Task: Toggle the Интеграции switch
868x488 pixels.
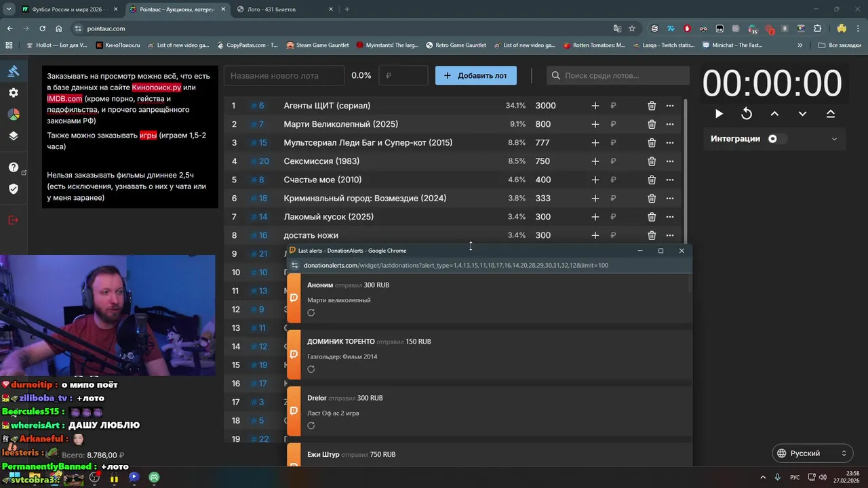Action: tap(777, 139)
